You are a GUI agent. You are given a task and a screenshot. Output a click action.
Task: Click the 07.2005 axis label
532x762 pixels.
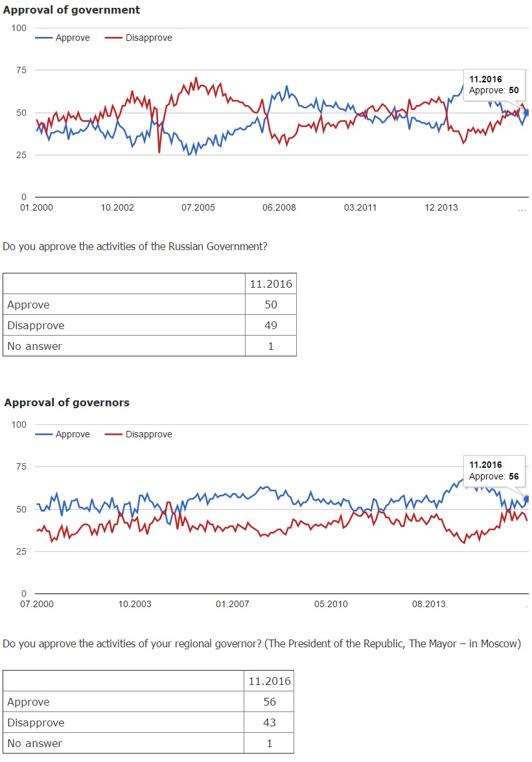point(198,207)
